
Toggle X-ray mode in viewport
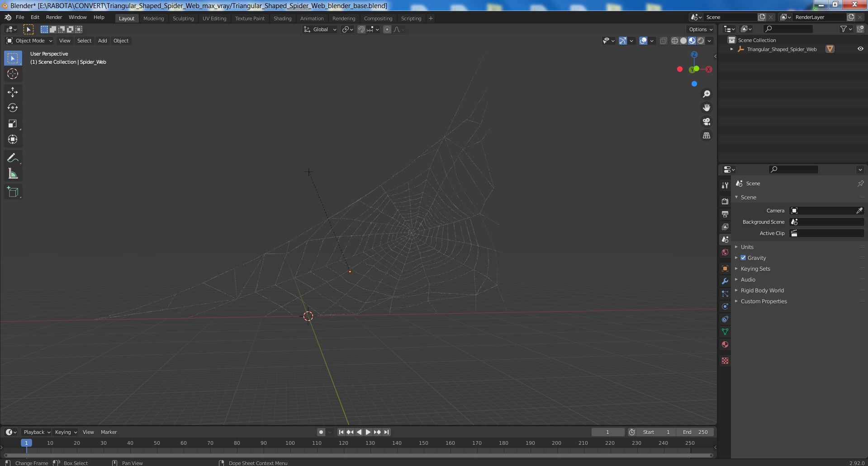[x=663, y=41]
